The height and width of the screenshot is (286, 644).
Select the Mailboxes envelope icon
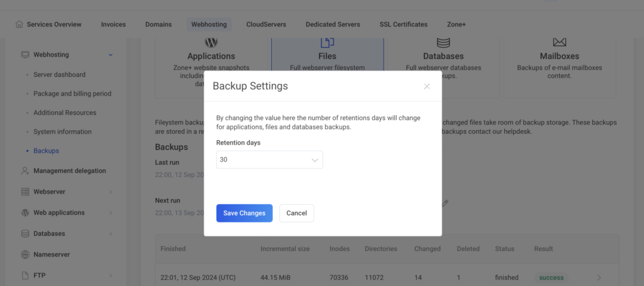click(x=559, y=42)
